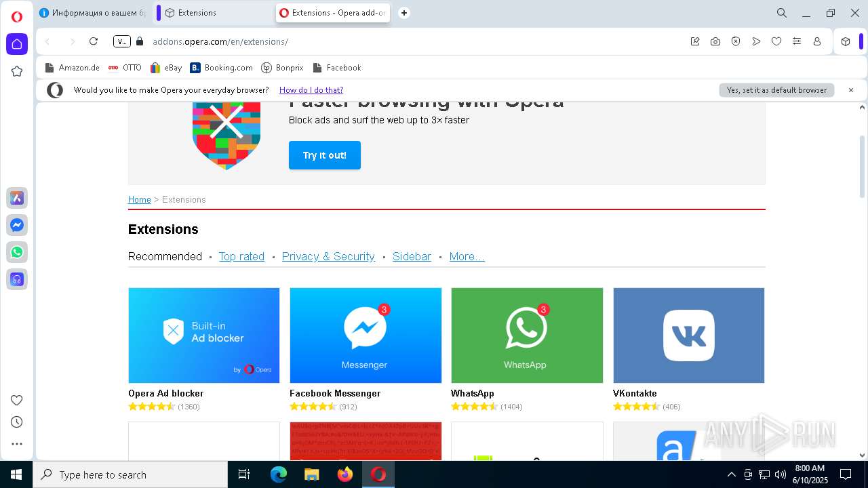The width and height of the screenshot is (868, 488).
Task: Open the ad blocker shield icon
Action: pos(736,41)
